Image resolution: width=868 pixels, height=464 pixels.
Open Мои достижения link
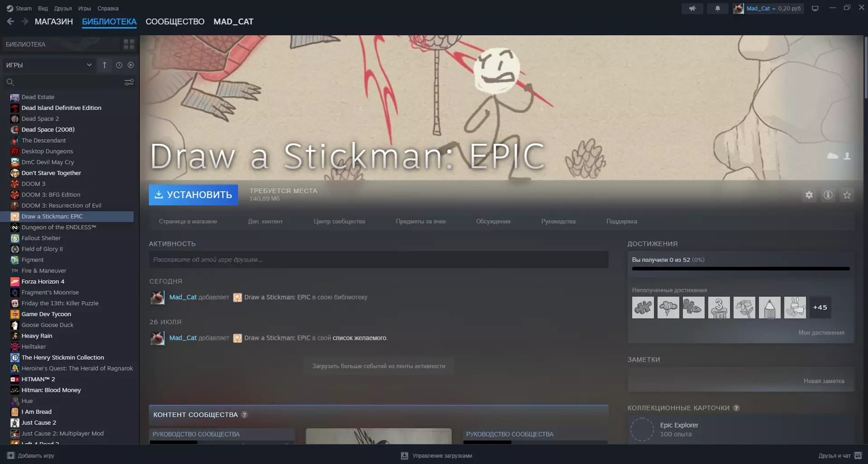821,333
